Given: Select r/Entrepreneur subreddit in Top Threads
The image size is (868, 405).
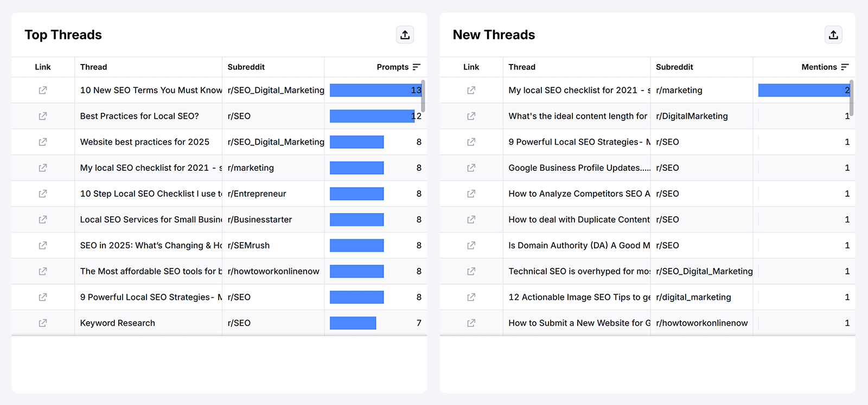Looking at the screenshot, I should click(x=257, y=194).
